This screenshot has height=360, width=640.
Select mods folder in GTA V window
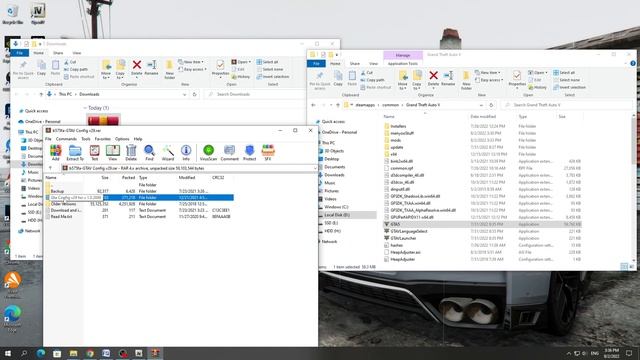(396, 140)
